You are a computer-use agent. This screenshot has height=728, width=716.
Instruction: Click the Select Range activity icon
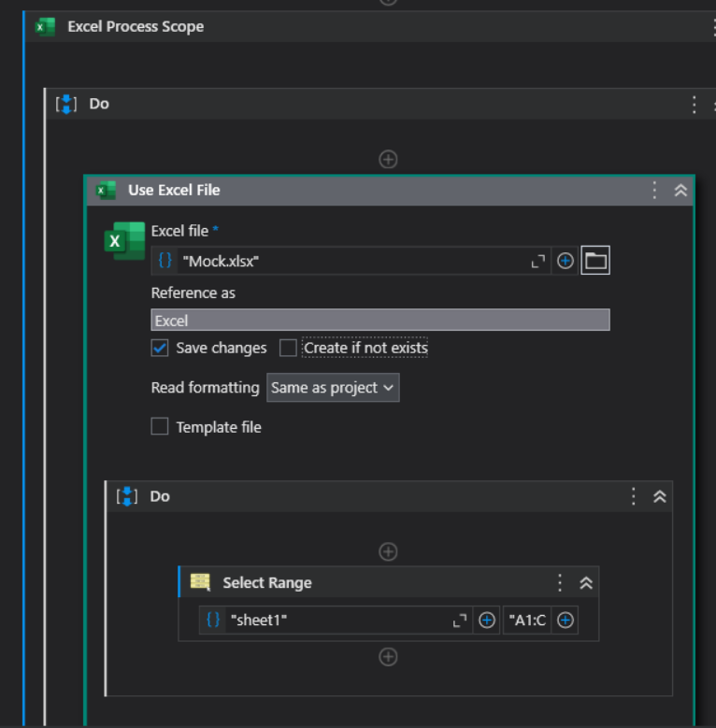(200, 582)
